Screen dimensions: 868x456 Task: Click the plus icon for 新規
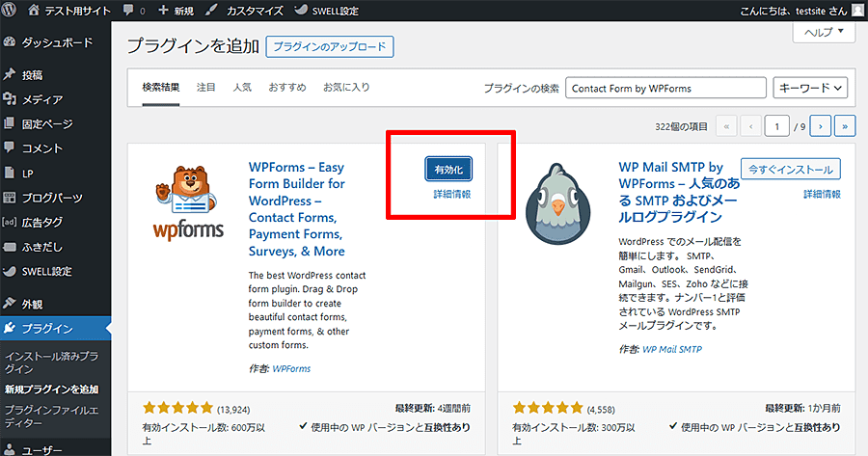point(163,10)
